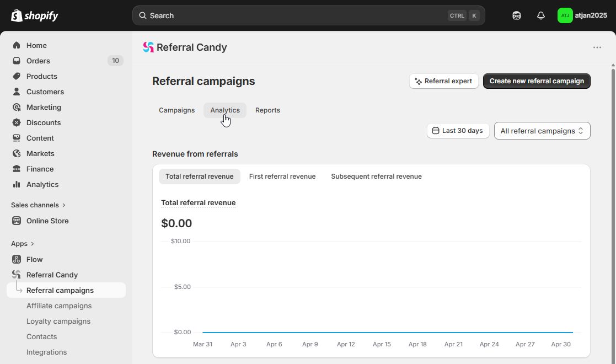Click the Total referral revenue metric label
This screenshot has height=364, width=616.
click(x=199, y=203)
